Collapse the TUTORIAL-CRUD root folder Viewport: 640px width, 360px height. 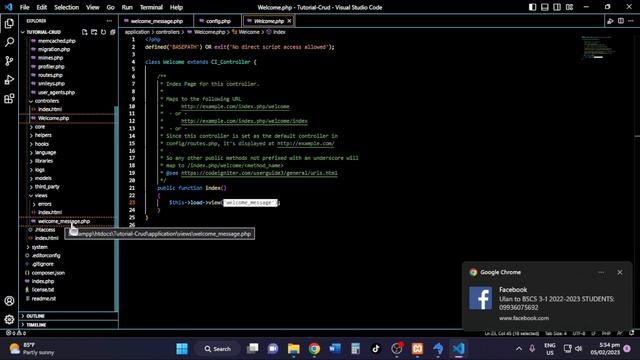pos(43,32)
